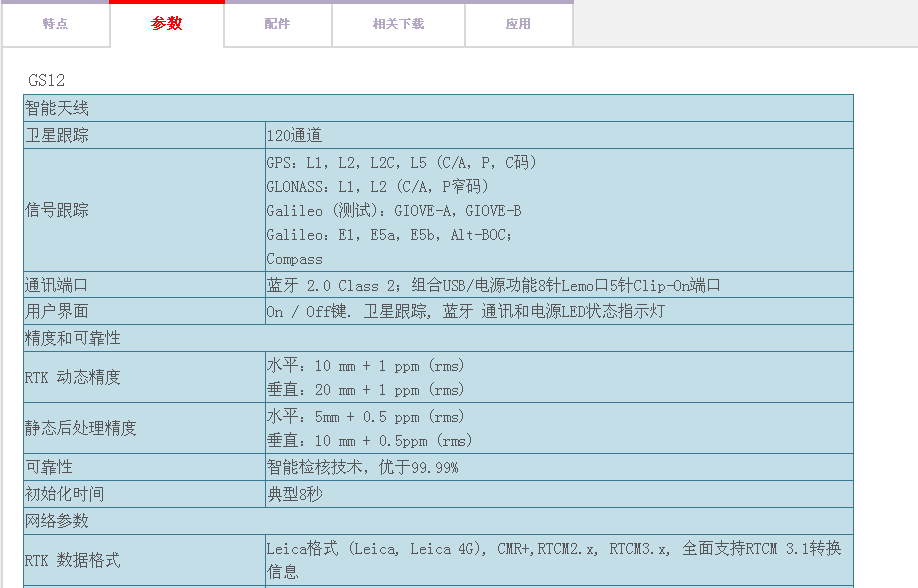Switch to the 配件 tab
The height and width of the screenshot is (588, 918).
277,24
